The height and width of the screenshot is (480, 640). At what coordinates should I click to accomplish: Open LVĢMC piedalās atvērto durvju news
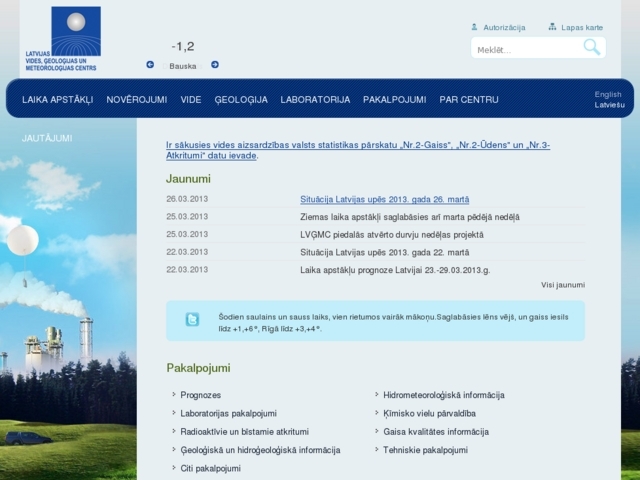[x=392, y=235]
